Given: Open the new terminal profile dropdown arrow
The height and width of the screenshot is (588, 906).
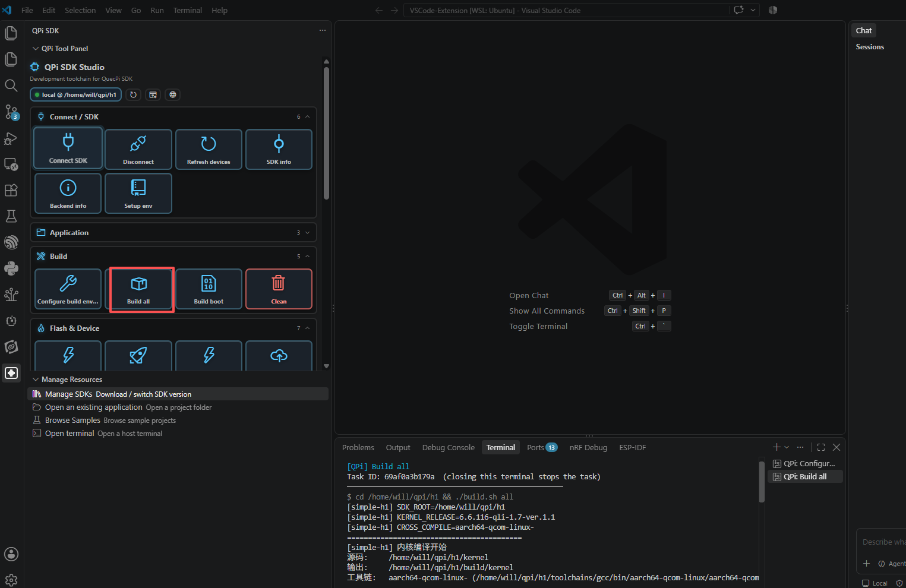Looking at the screenshot, I should (787, 447).
